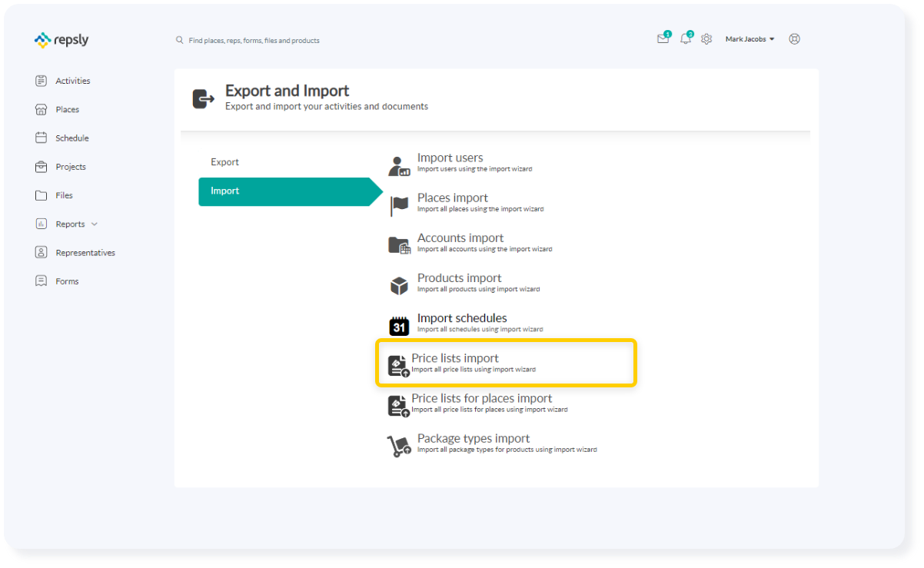Open the Import schedules link

click(x=462, y=318)
